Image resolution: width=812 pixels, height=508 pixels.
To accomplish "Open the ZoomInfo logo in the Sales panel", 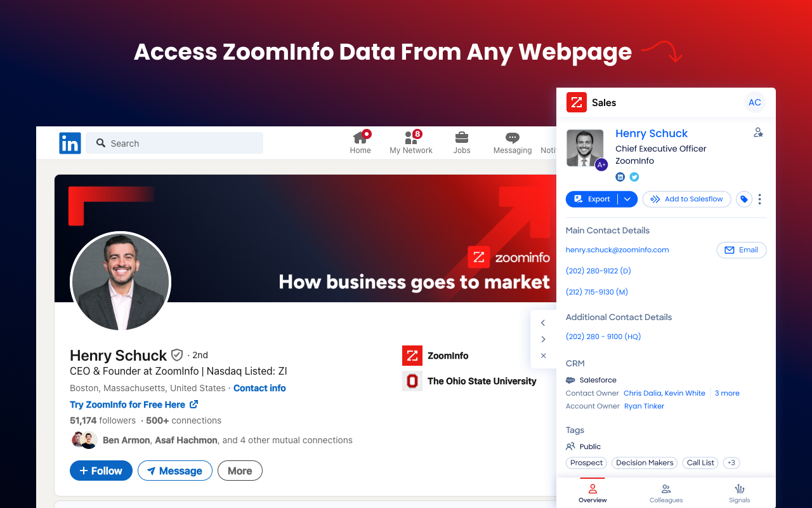I will (576, 102).
